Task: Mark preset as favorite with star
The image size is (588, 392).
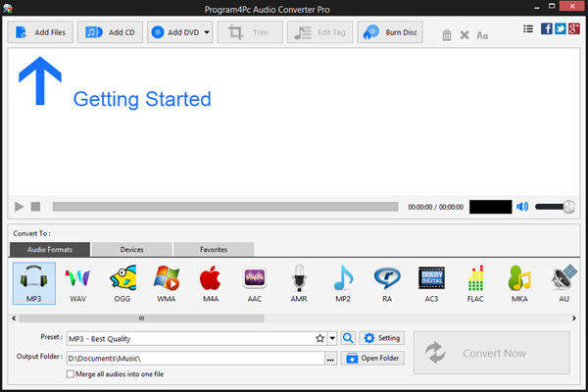Action: coord(319,339)
